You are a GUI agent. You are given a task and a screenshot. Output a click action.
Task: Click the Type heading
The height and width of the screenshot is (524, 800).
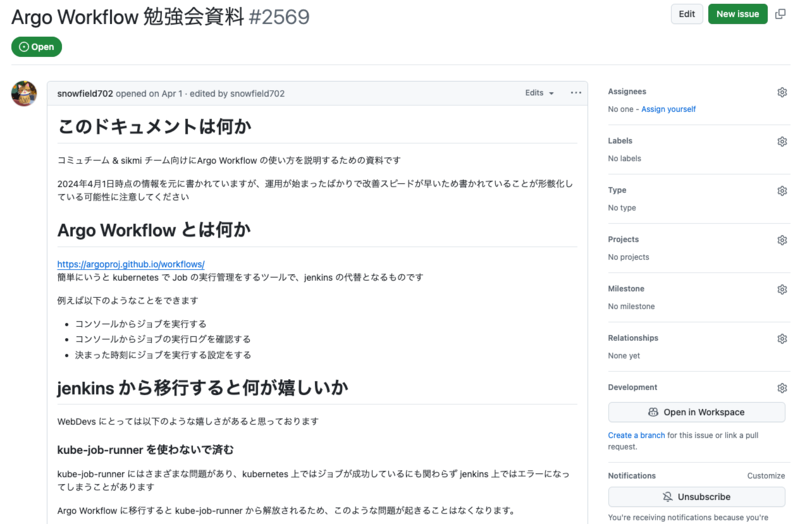[617, 190]
